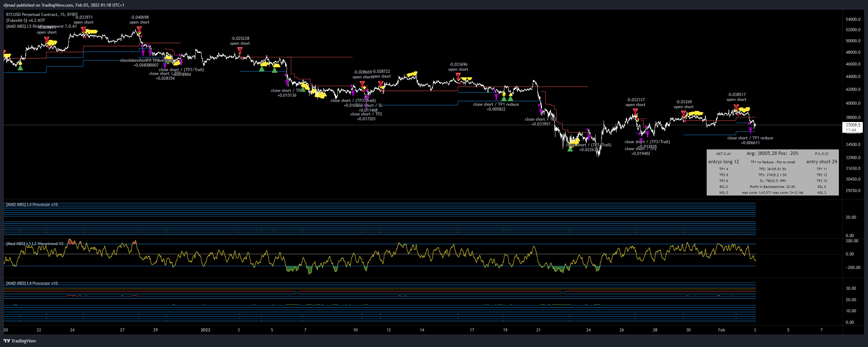The width and height of the screenshot is (868, 347).
Task: Click 30.00 on the lower Processor scale
Action: click(x=851, y=288)
